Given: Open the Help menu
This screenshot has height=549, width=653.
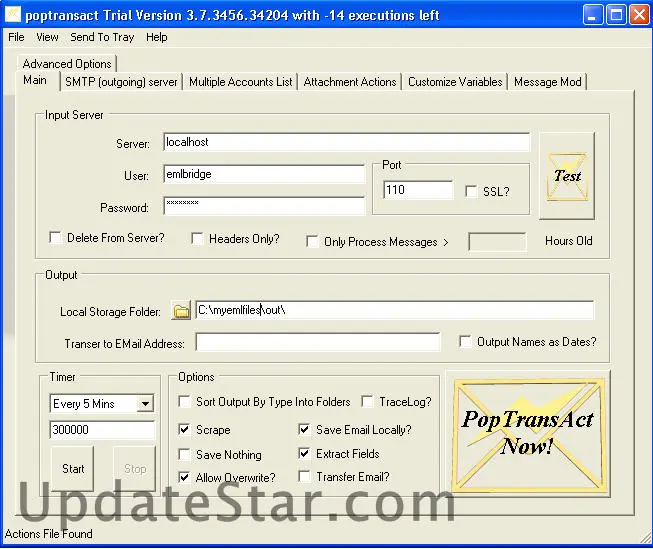Looking at the screenshot, I should [157, 37].
